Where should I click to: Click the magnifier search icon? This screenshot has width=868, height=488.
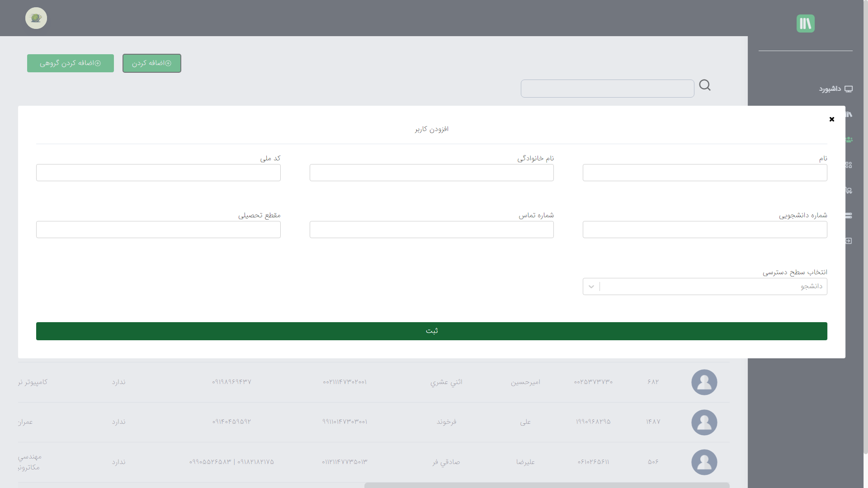(705, 85)
